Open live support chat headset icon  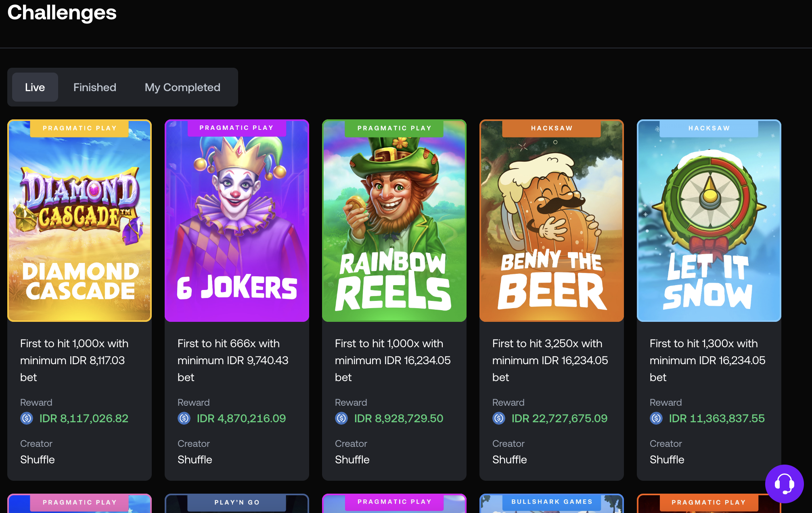[784, 484]
